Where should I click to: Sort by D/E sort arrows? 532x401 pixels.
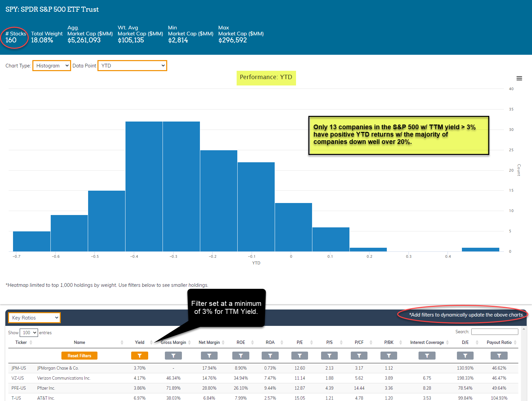477,342
